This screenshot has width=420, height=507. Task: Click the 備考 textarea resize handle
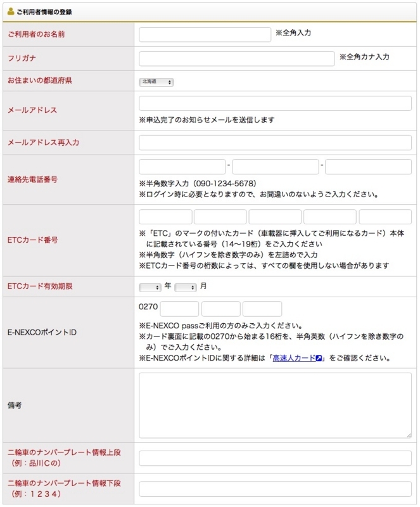click(x=409, y=435)
